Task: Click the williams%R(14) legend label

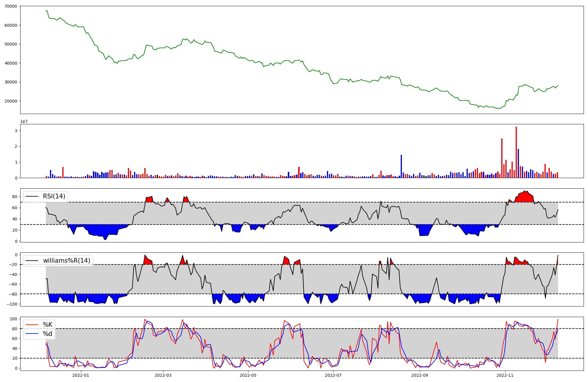Action: pyautogui.click(x=67, y=261)
